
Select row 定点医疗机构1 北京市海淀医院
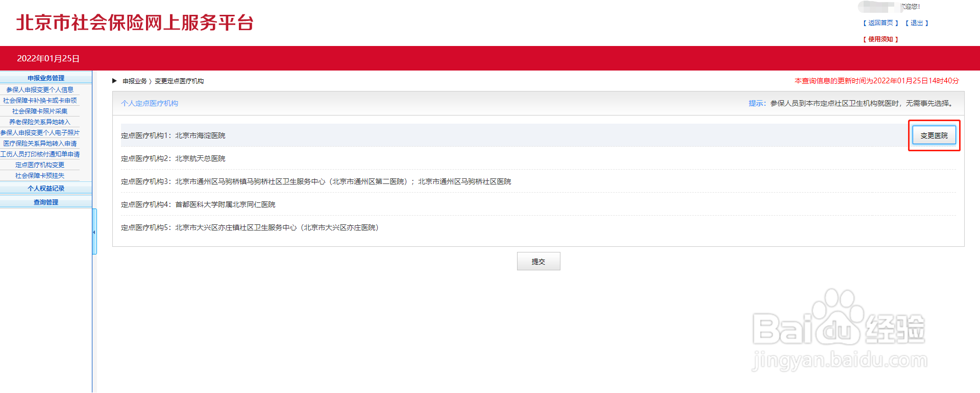[x=538, y=135]
